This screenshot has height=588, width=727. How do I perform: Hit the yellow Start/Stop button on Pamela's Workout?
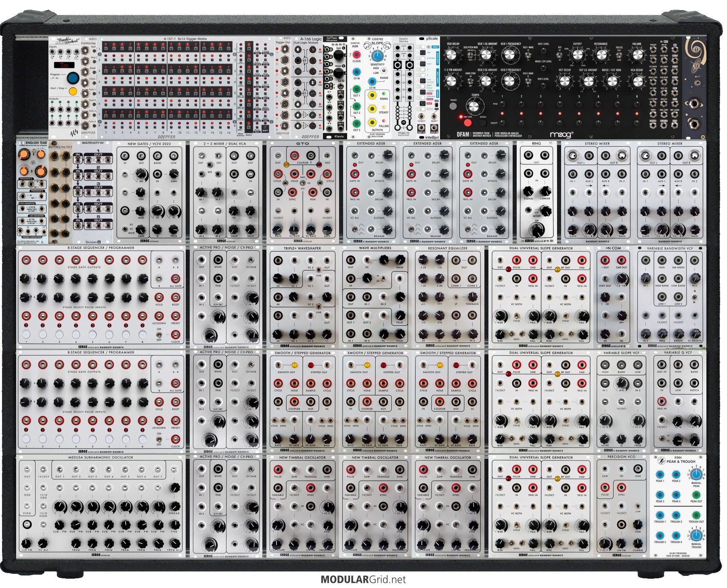pyautogui.click(x=73, y=91)
